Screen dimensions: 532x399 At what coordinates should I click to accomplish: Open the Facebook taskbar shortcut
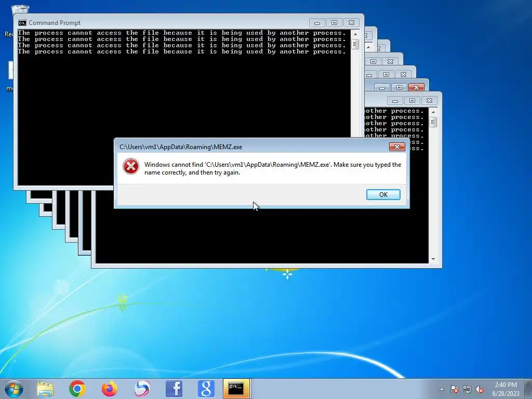click(x=174, y=389)
